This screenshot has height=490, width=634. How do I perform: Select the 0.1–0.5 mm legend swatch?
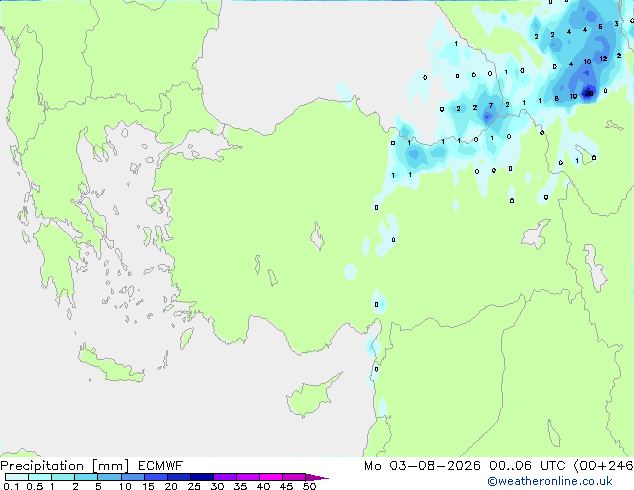[17, 477]
